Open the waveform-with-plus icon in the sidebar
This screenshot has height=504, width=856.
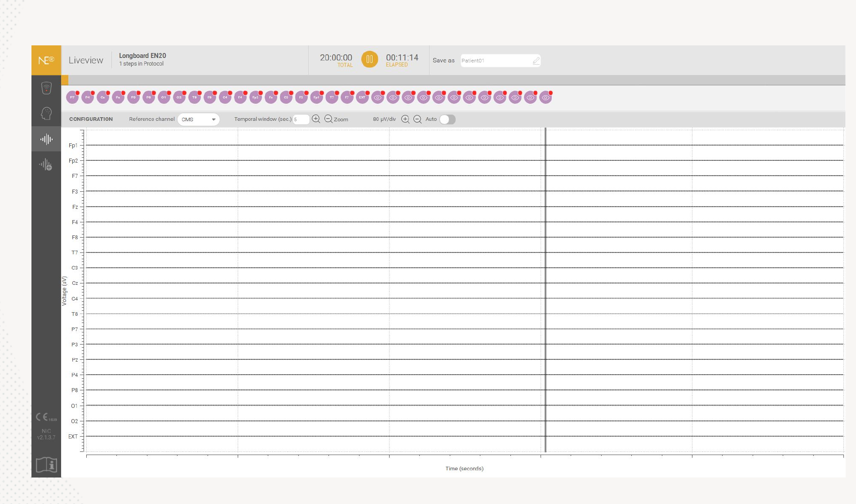pos(45,164)
